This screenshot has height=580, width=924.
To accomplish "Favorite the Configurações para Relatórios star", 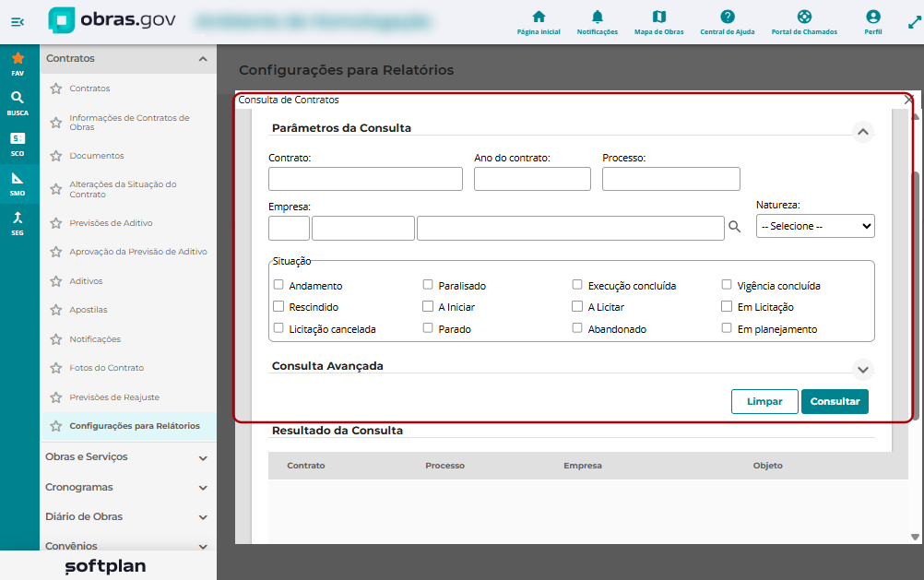I will tap(56, 426).
